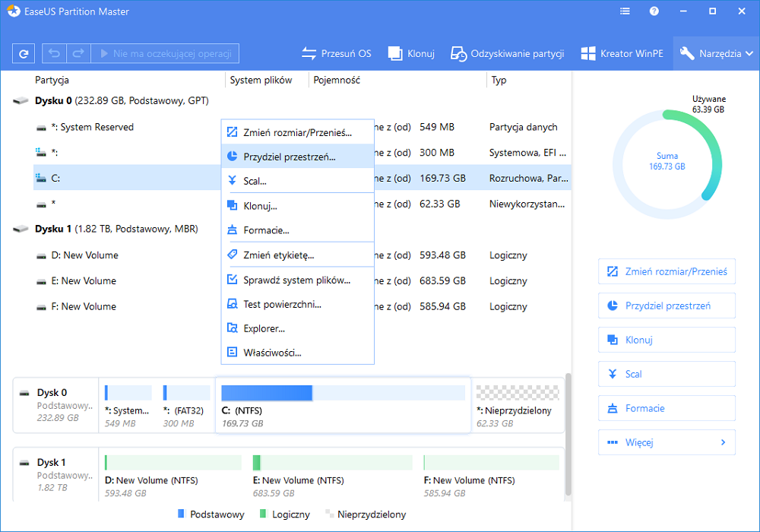Screen dimensions: 760x532
Task: Click the Dysku 0 hard drive icon
Action: click(21, 101)
